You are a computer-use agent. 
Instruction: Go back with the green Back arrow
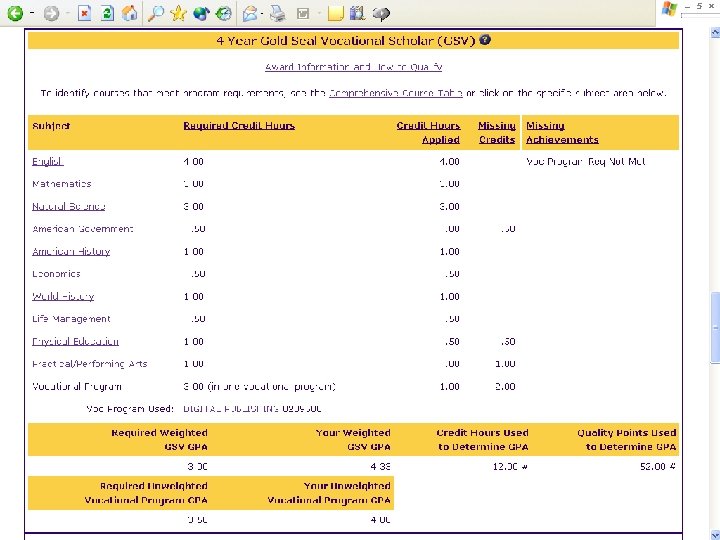coord(15,13)
